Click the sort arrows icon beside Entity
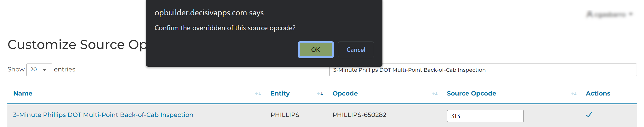Viewport: 644px width, 127px height. click(320, 94)
